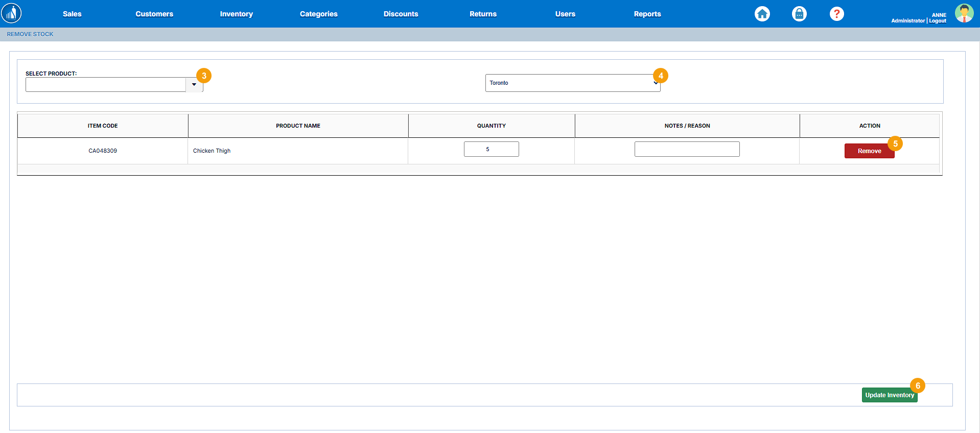This screenshot has height=433, width=980.
Task: Click the Logout link
Action: coord(938,21)
